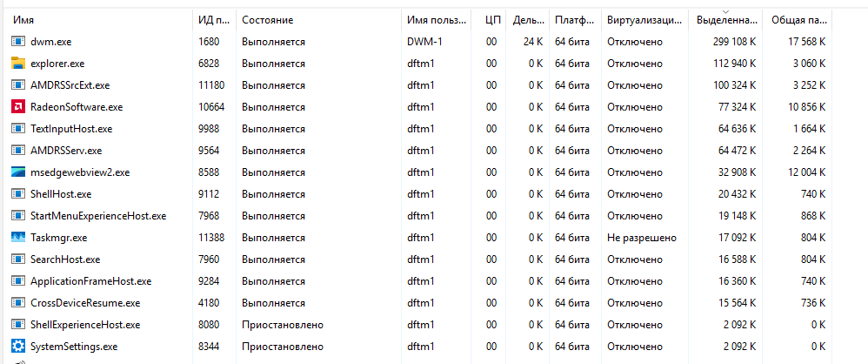Viewport: 868px width, 364px height.
Task: Click the dwm.exe process icon
Action: 18,42
